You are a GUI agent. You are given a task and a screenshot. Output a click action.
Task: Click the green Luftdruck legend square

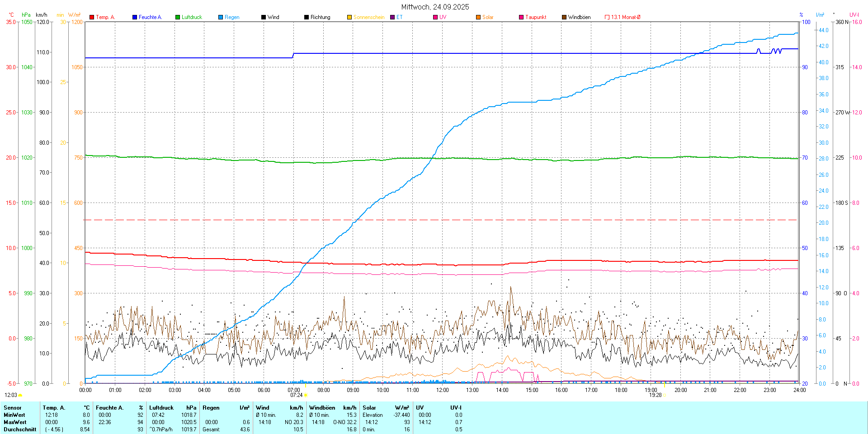(178, 17)
